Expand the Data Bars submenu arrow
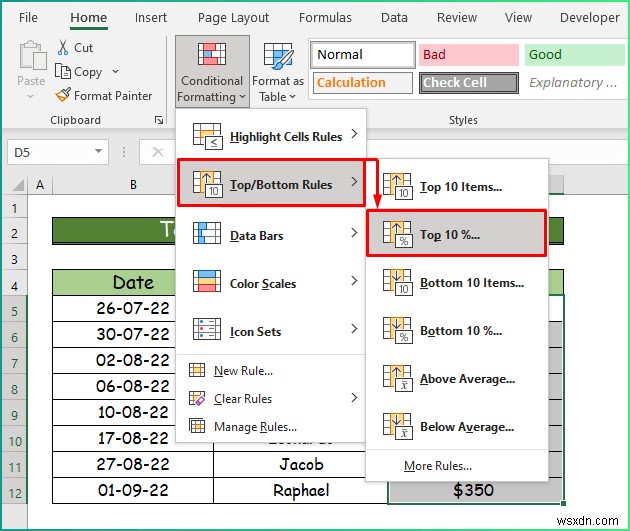The image size is (630, 531). 354,233
